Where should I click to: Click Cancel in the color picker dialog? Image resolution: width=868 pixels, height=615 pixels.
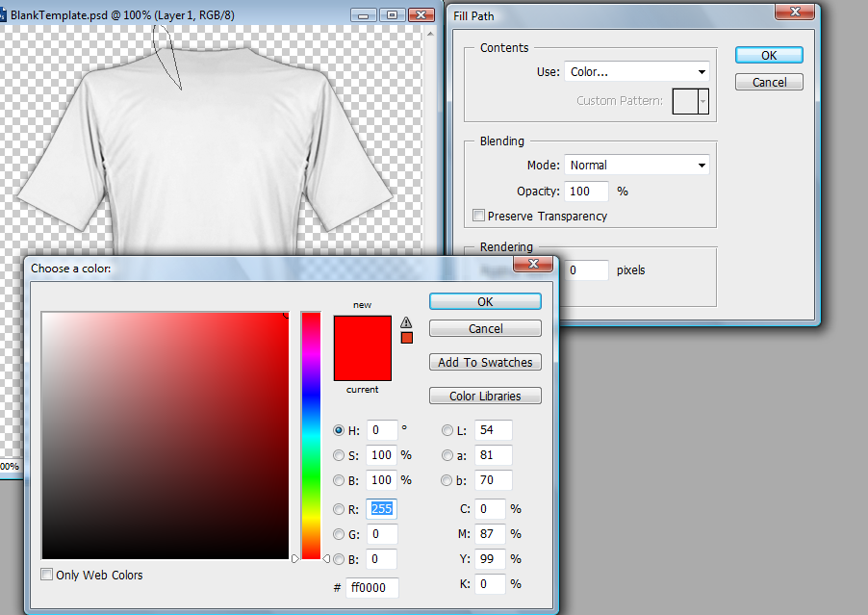pos(485,328)
